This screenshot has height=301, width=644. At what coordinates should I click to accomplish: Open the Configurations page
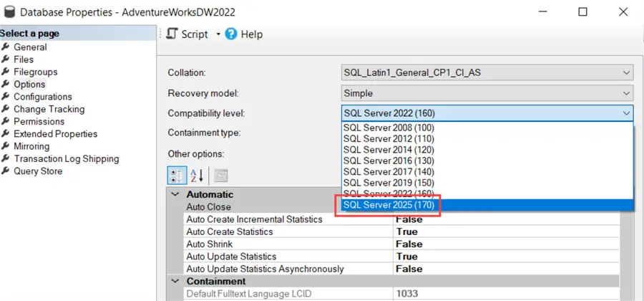[43, 97]
